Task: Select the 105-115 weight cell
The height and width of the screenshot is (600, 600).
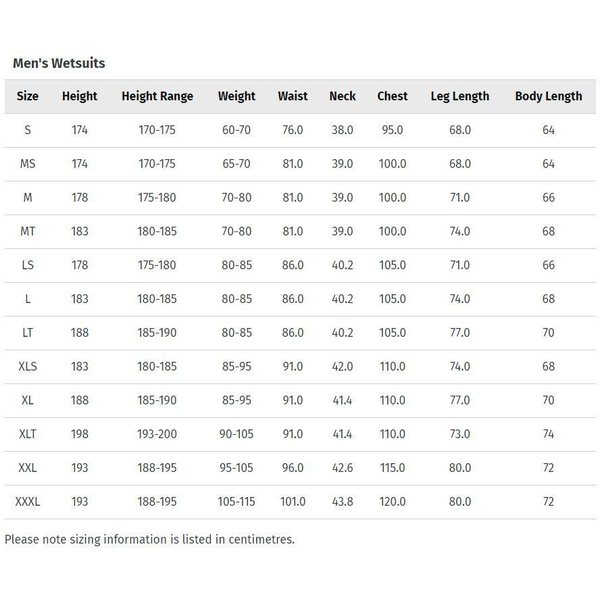Action: pos(236,502)
